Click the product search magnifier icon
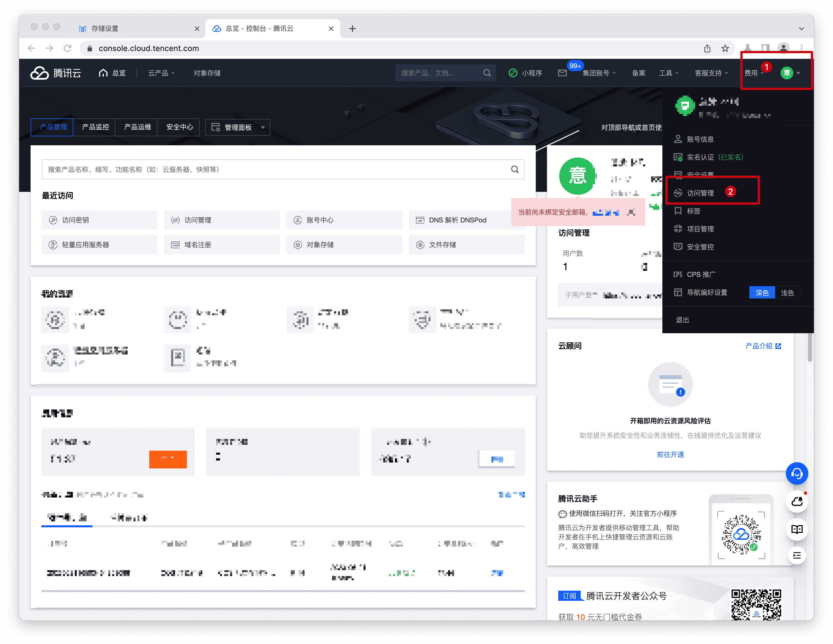Image resolution: width=833 pixels, height=644 pixels. (x=515, y=170)
